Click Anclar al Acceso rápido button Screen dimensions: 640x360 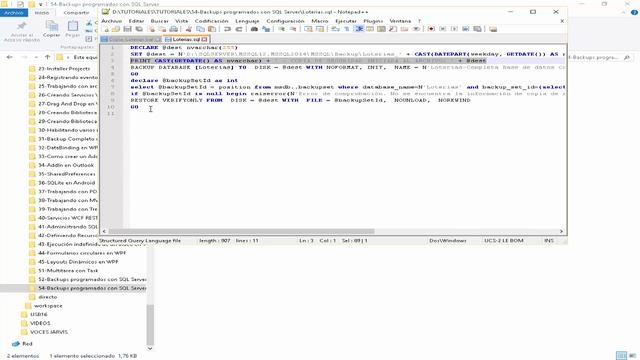(22, 31)
